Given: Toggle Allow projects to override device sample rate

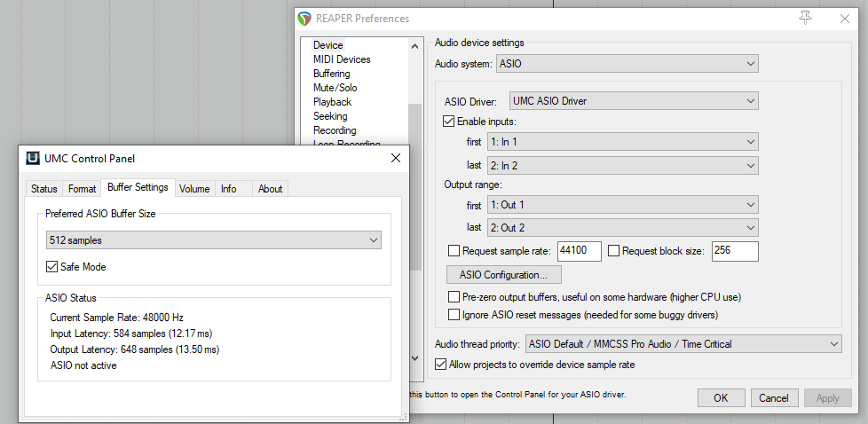Looking at the screenshot, I should 440,365.
